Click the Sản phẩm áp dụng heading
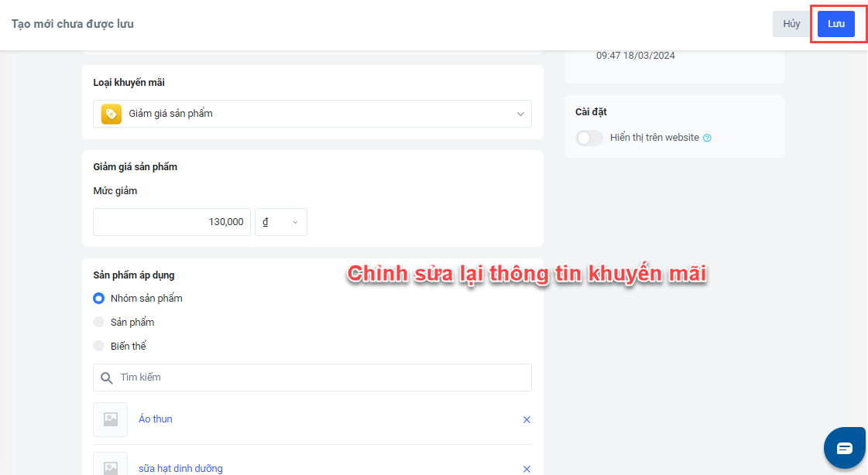Viewport: 868px width, 475px height. [x=133, y=275]
